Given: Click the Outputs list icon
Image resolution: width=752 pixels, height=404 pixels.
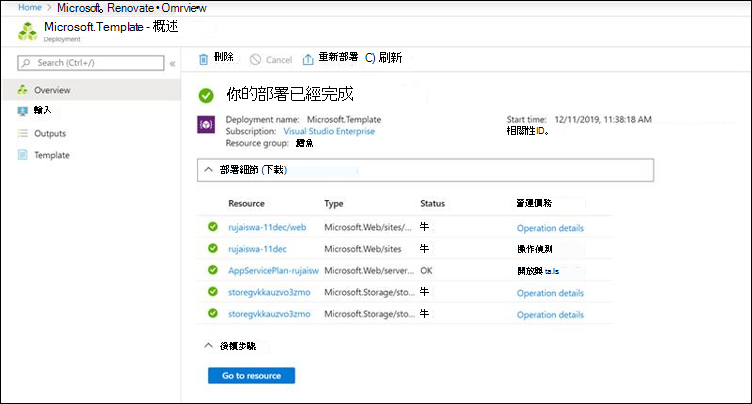Looking at the screenshot, I should 23,133.
